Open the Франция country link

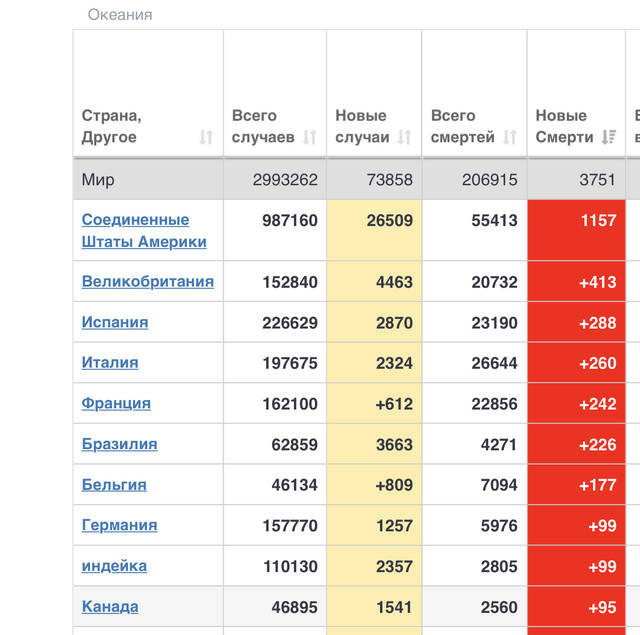click(116, 404)
